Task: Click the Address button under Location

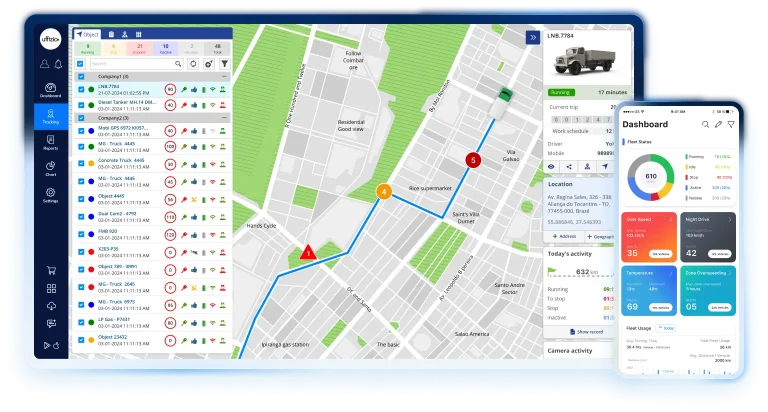Action: pyautogui.click(x=565, y=236)
